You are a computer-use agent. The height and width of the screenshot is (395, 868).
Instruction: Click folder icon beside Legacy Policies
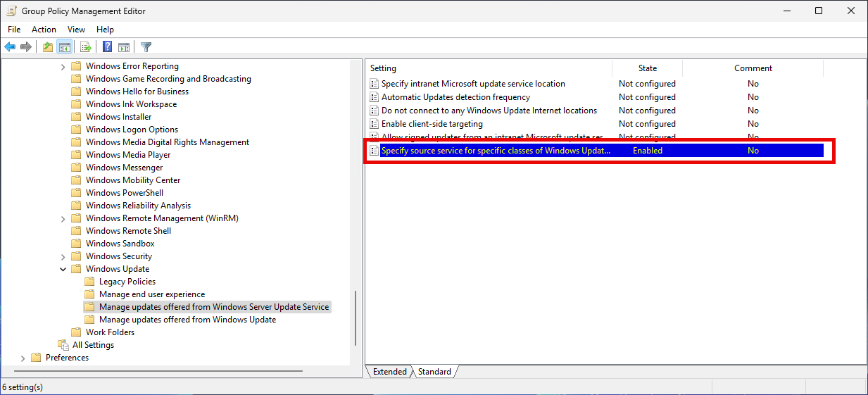[89, 282]
